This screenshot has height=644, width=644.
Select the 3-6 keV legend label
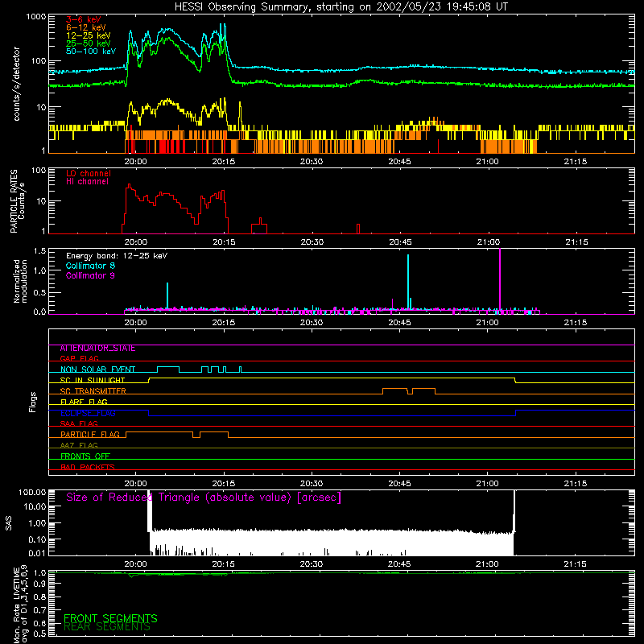point(84,19)
